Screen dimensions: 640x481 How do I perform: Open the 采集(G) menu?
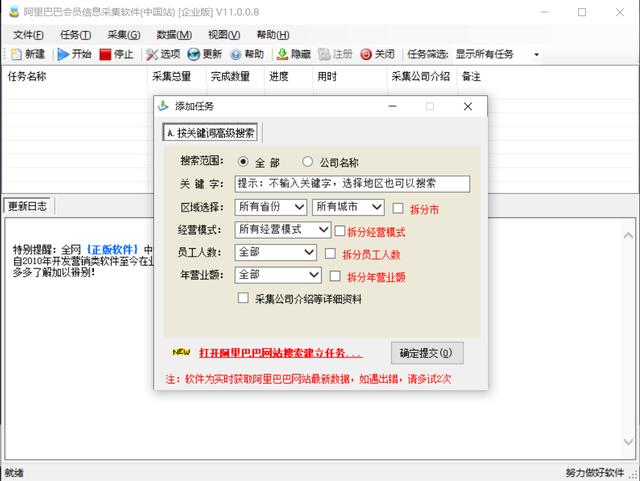(x=124, y=35)
